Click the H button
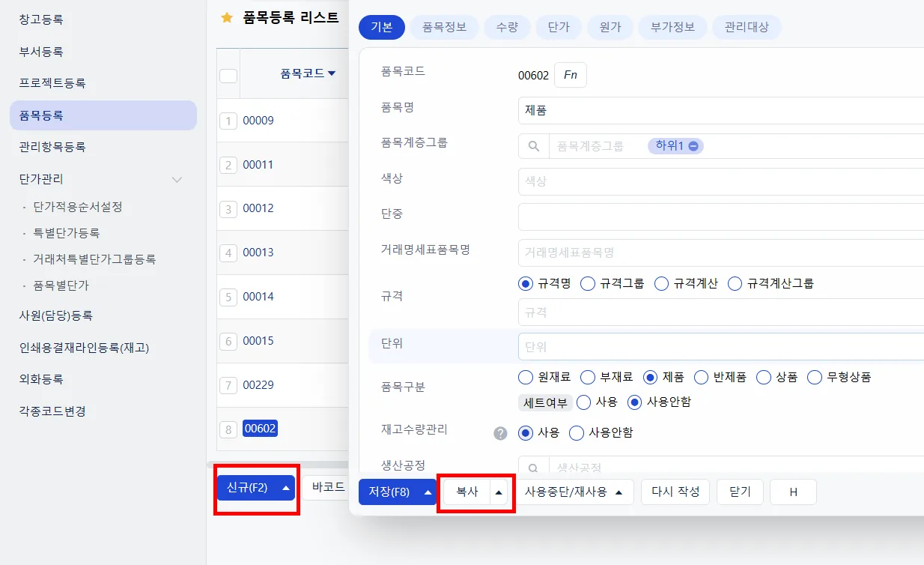This screenshot has height=565, width=924. tap(793, 492)
